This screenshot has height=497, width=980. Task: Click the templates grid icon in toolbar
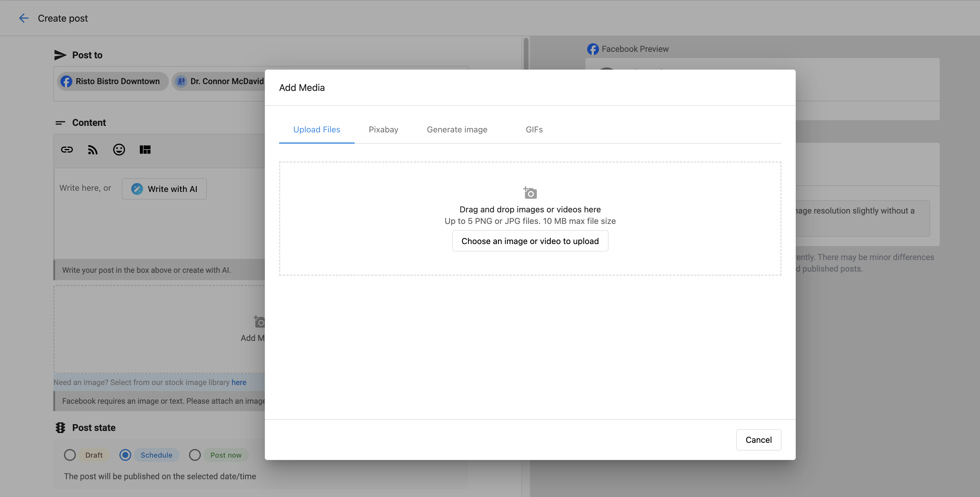(x=145, y=150)
